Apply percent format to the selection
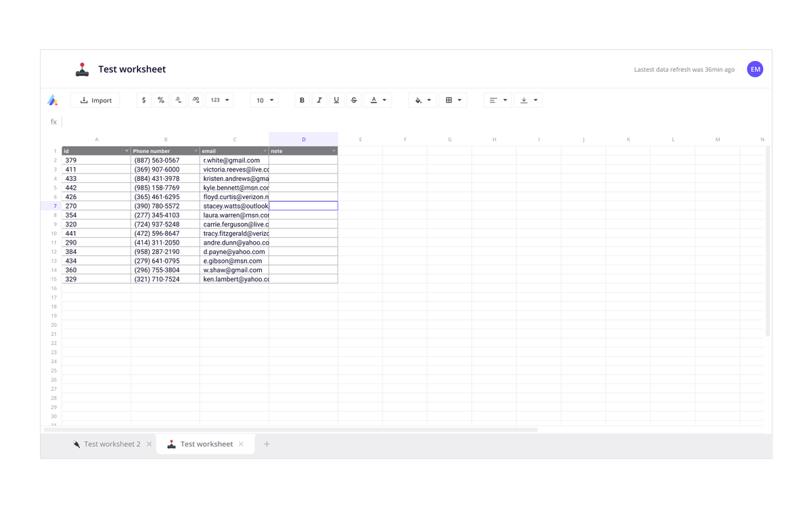The image size is (812, 508). click(161, 100)
